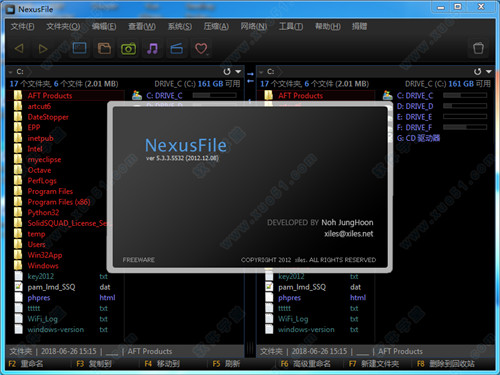
Task: Open the 网络(N) menu
Action: (254, 26)
